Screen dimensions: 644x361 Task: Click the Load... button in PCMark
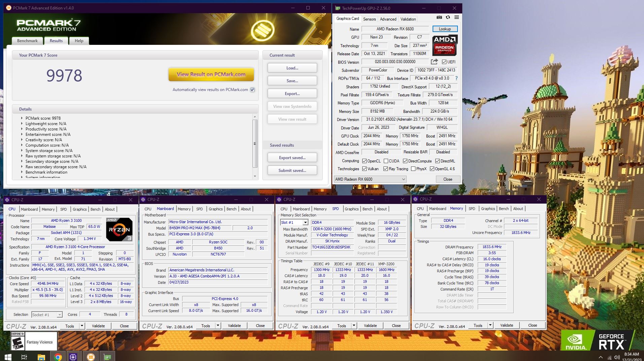pyautogui.click(x=292, y=68)
